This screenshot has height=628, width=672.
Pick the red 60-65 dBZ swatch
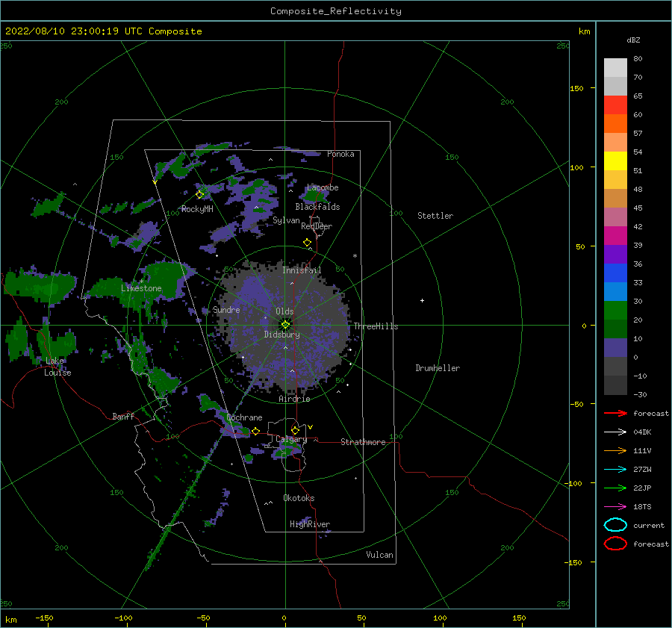tap(615, 105)
